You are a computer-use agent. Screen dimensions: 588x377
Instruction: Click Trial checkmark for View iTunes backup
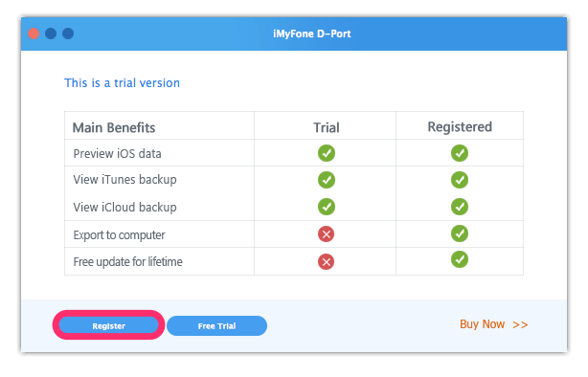(327, 180)
